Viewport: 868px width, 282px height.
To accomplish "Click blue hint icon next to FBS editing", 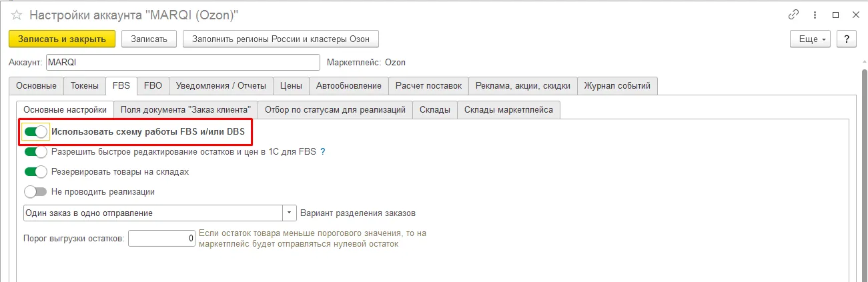I will (323, 152).
